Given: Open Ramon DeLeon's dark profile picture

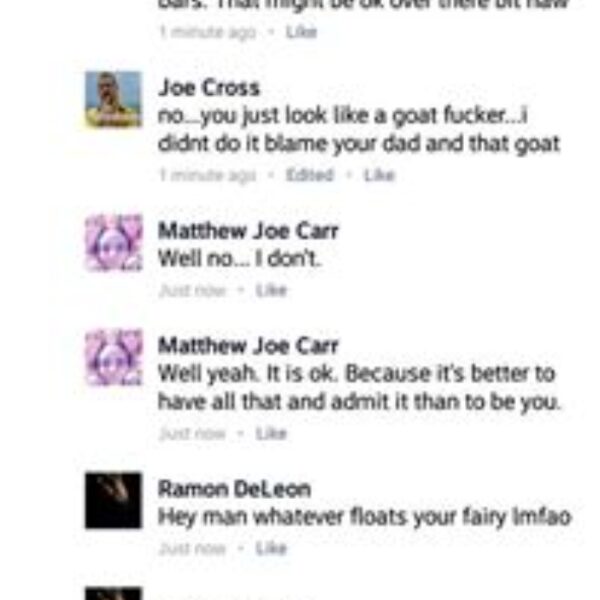Looking at the screenshot, I should click(x=113, y=501).
